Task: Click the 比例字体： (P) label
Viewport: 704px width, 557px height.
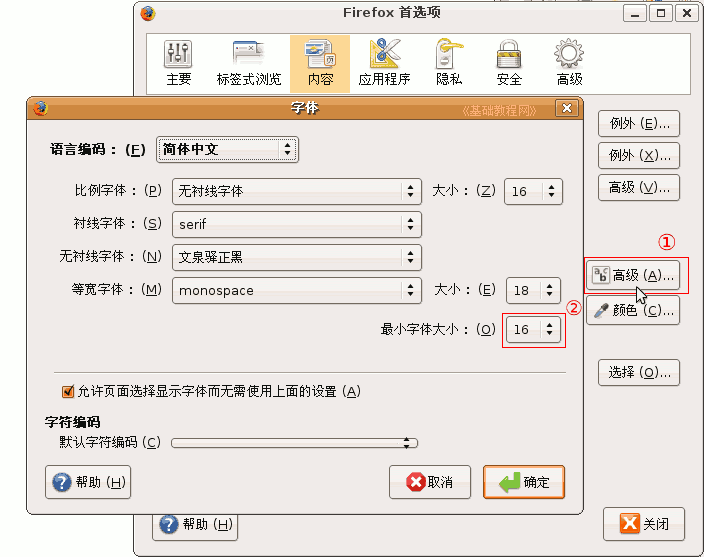Action: click(118, 191)
